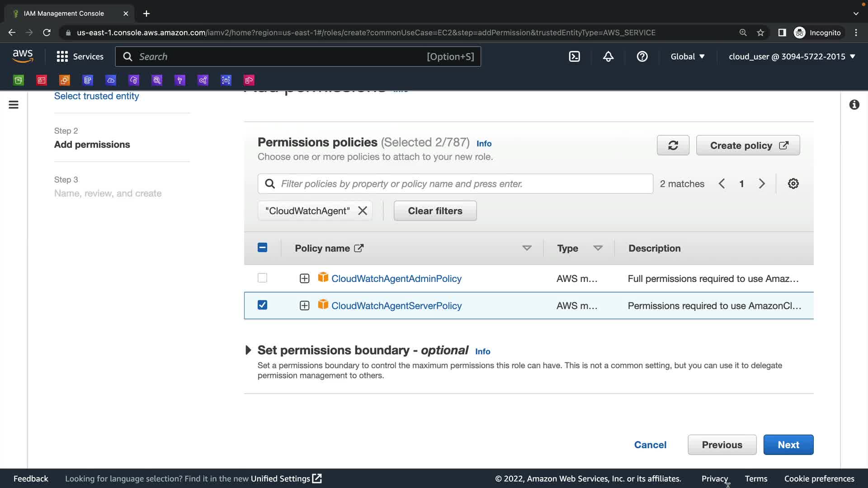Open the side navigation hamburger menu

tap(14, 105)
